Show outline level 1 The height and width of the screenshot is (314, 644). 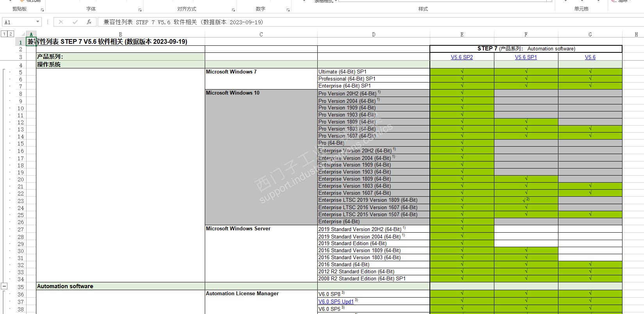coord(4,34)
